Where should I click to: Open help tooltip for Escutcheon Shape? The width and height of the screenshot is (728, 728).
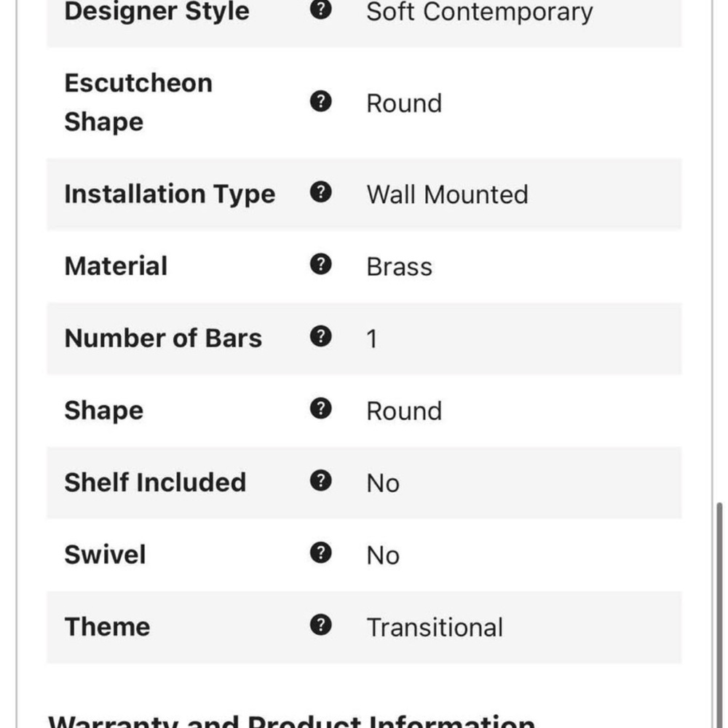click(x=320, y=101)
